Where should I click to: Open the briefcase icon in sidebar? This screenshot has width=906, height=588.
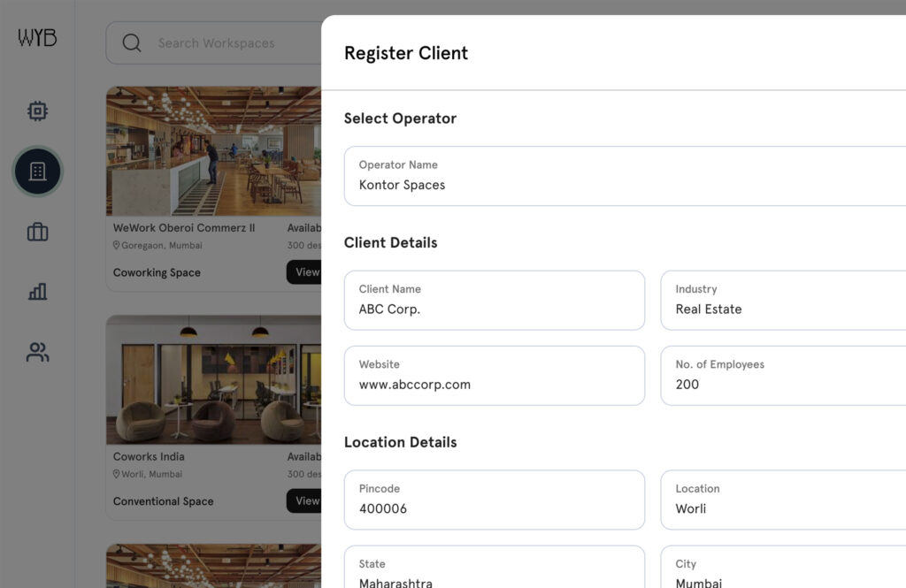37,232
